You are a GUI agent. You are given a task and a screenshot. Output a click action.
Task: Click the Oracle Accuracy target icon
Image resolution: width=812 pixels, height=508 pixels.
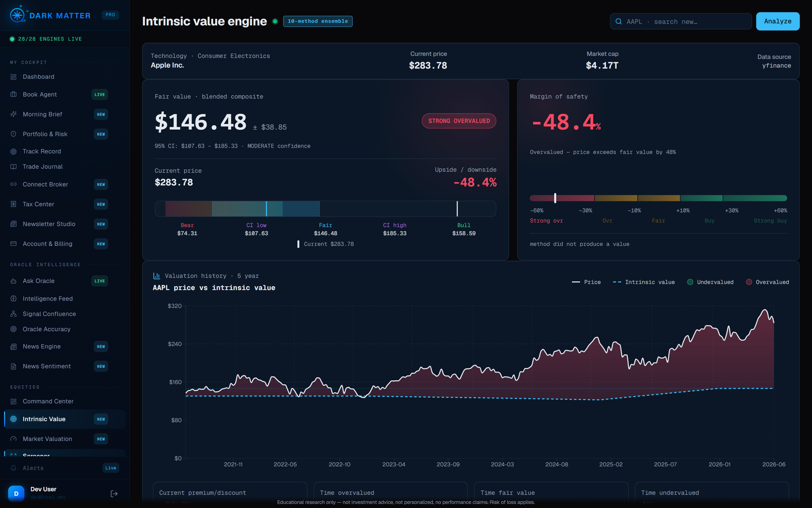[x=13, y=329]
